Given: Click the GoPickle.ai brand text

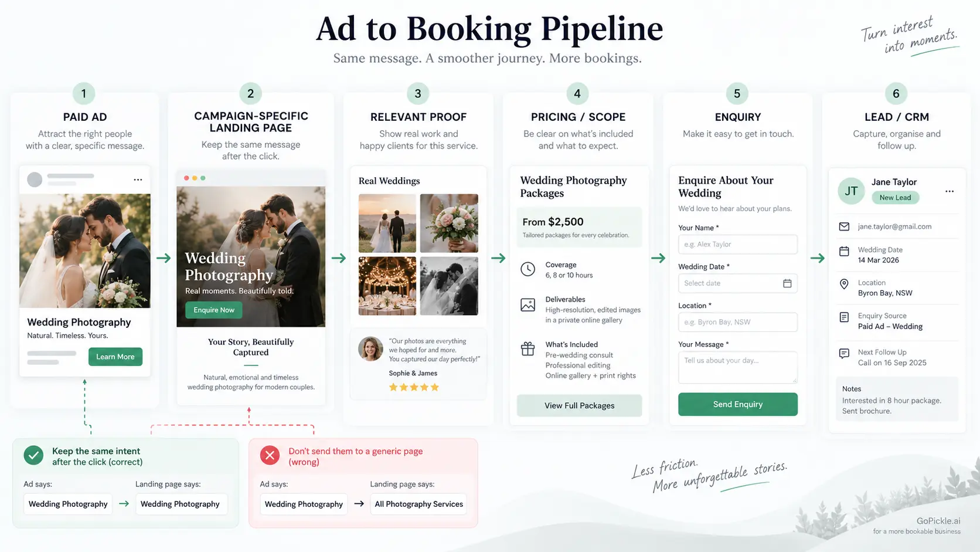Looking at the screenshot, I should [938, 521].
